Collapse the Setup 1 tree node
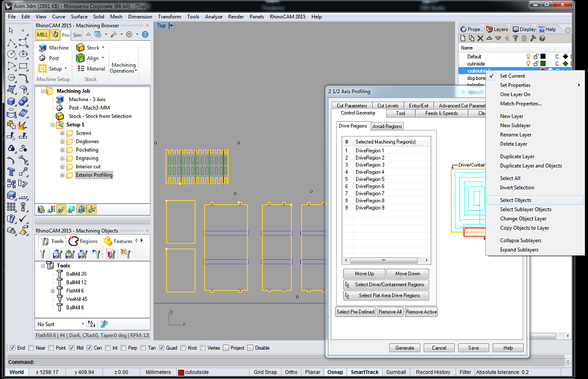The image size is (588, 379). (53, 125)
